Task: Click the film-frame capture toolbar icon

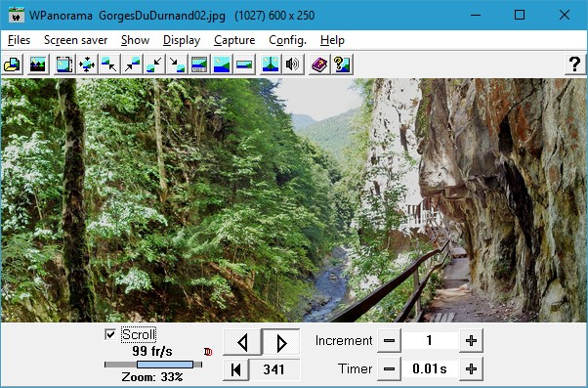Action: [x=64, y=65]
